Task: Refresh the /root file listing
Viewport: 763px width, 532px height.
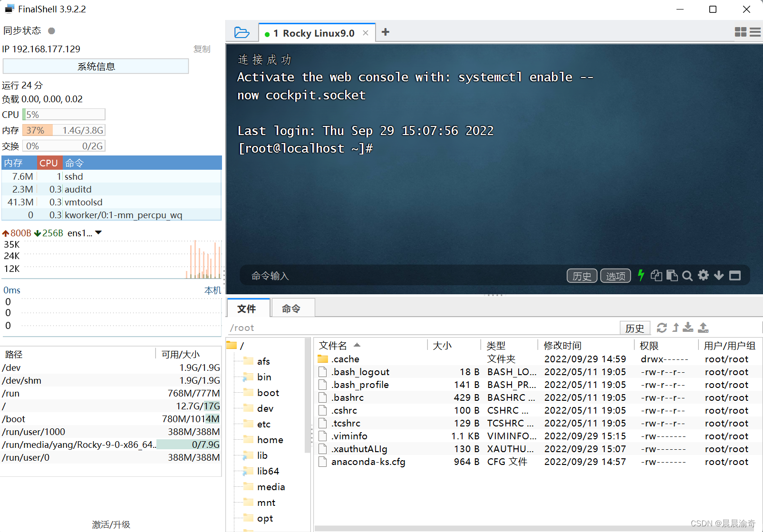Action: pos(662,328)
